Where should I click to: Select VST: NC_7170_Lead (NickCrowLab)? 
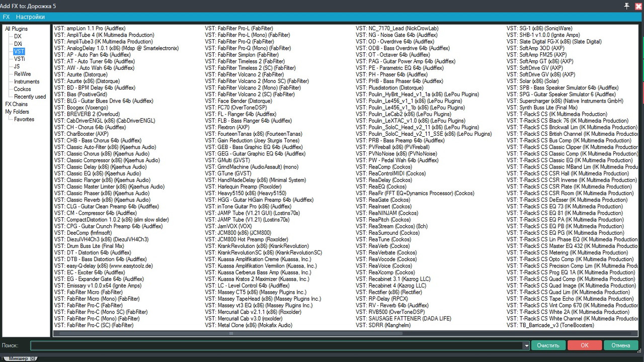coord(397,29)
